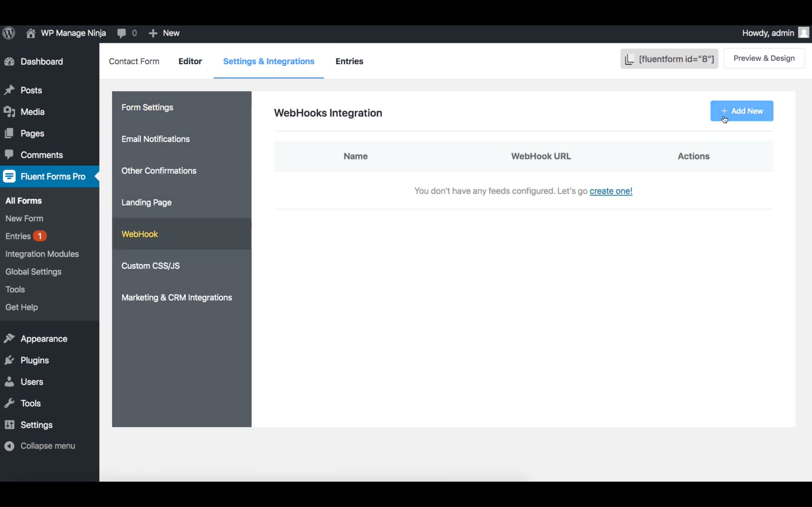Click the admin avatar icon
Screen dimensions: 812x507
pyautogui.click(x=803, y=33)
